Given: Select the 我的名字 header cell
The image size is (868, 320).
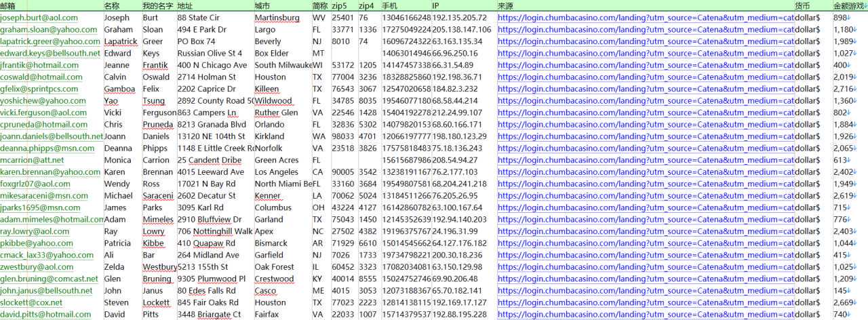Looking at the screenshot, I should pyautogui.click(x=158, y=5).
